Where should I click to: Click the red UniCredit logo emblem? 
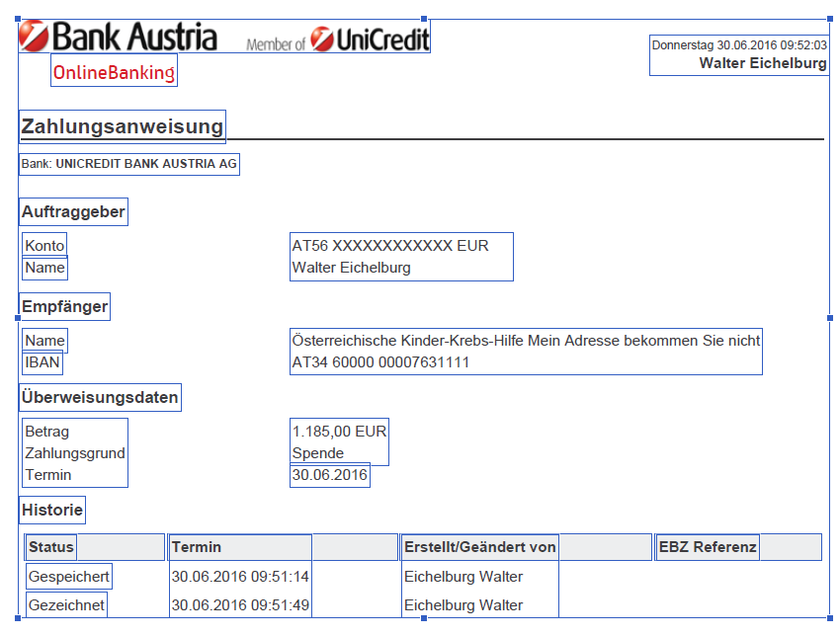click(x=322, y=40)
